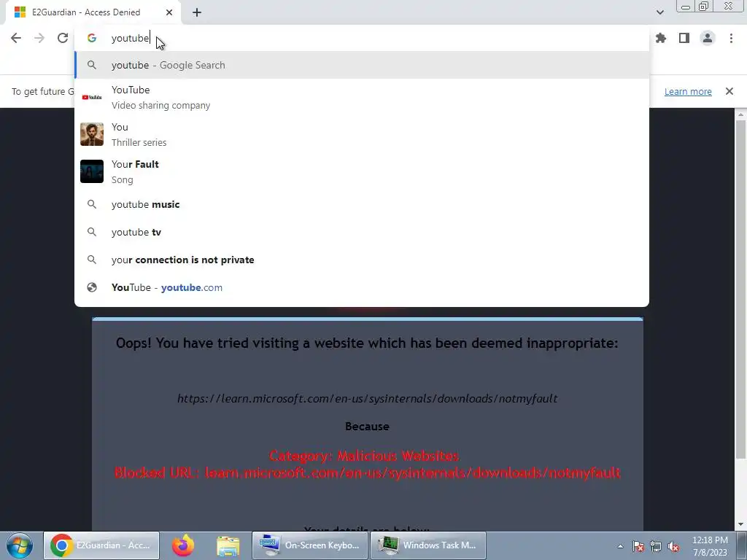
Task: Click the 'Your Fault' album thumbnail
Action: [x=92, y=171]
